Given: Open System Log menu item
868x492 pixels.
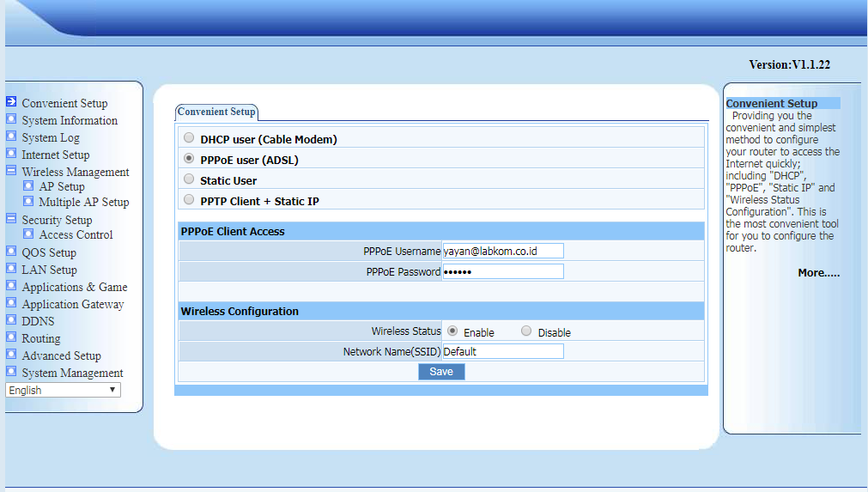Looking at the screenshot, I should (51, 137).
